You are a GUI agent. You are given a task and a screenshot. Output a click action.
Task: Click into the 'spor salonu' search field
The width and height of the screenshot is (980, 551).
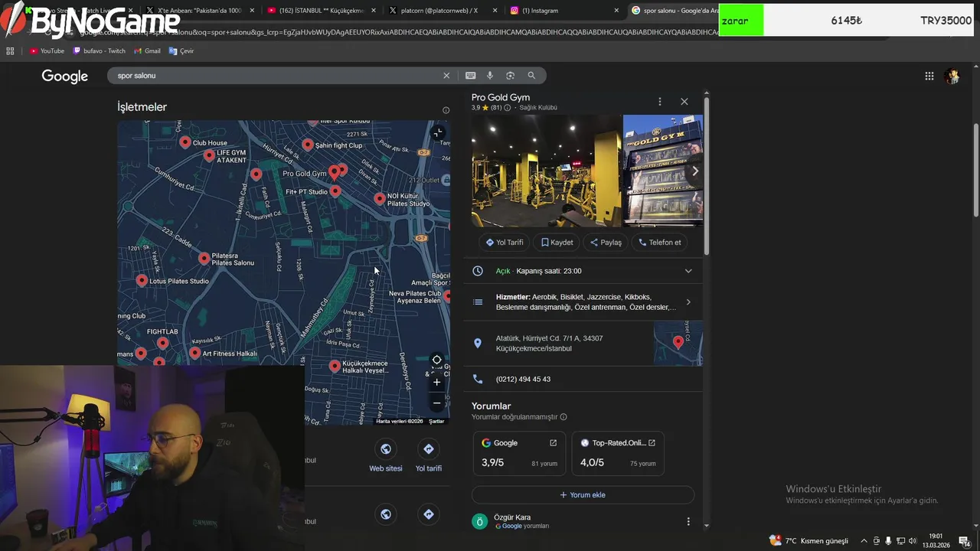[x=276, y=76]
